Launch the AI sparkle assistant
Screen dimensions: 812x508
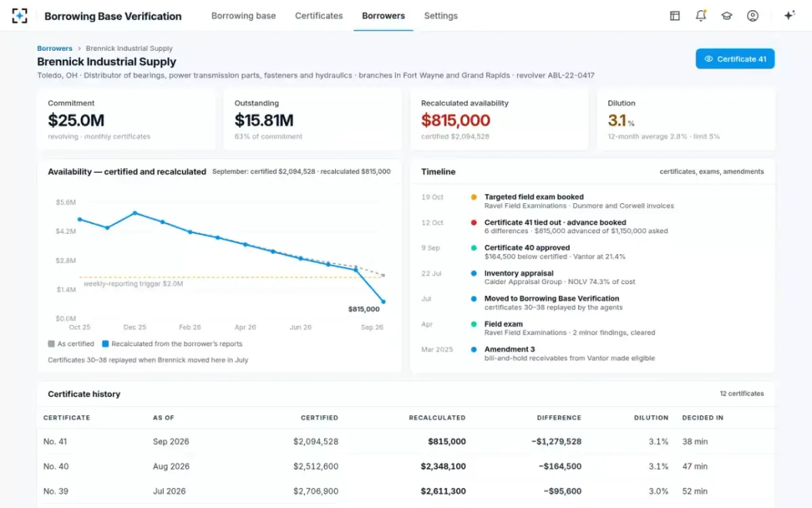coord(789,16)
